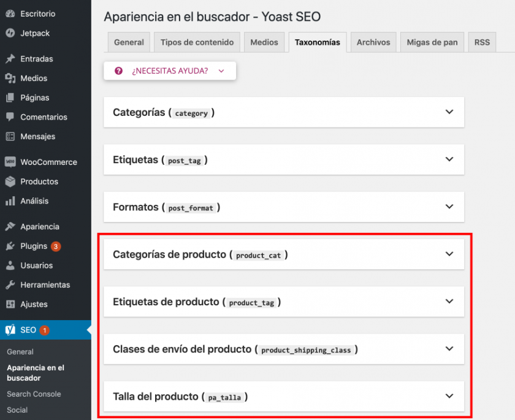Image resolution: width=515 pixels, height=420 pixels.
Task: Open Apariencia en el buscador submenu link
Action: 36,373
